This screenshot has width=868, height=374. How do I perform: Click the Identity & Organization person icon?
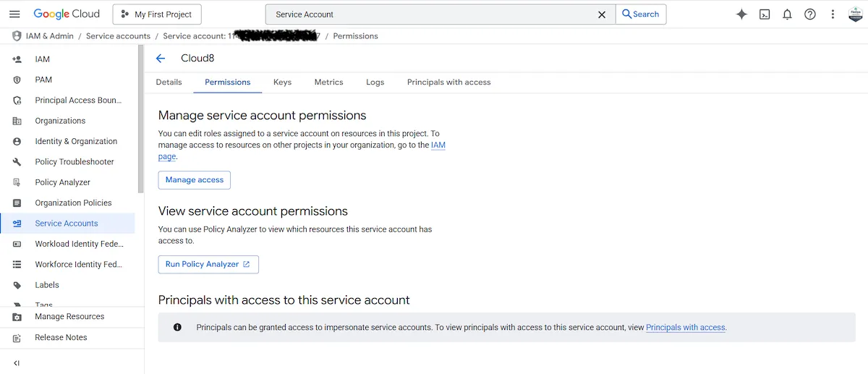tap(17, 141)
